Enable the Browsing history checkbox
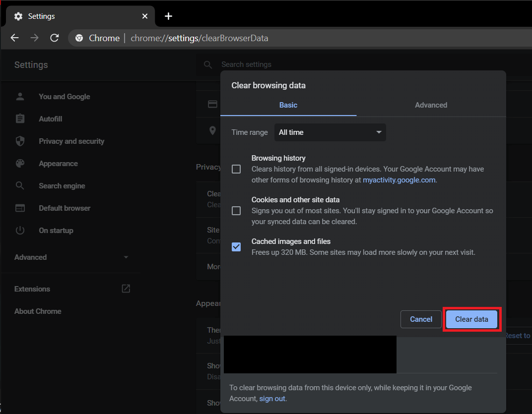 [x=236, y=169]
